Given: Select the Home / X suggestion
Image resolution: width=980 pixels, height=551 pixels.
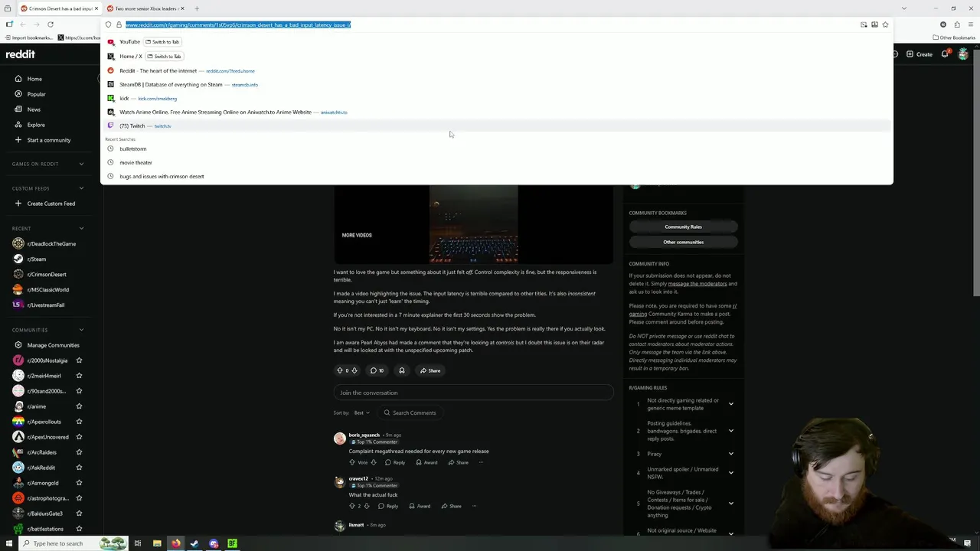Looking at the screenshot, I should (x=497, y=57).
